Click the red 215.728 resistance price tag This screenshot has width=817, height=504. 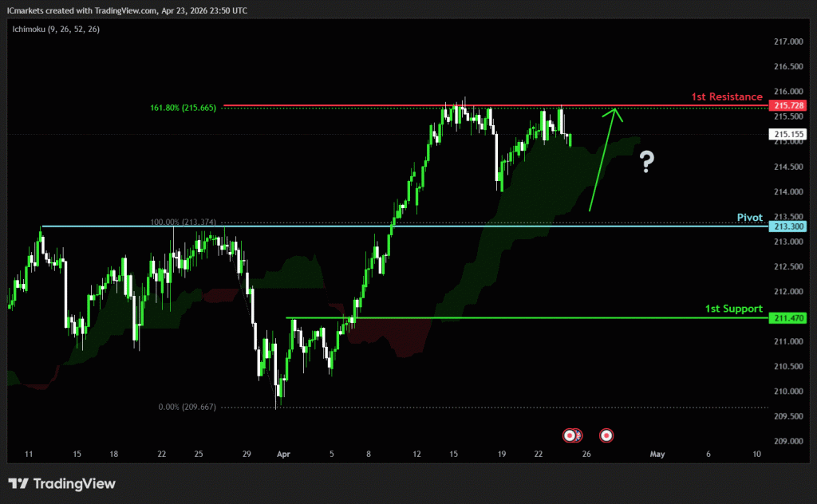click(x=785, y=105)
